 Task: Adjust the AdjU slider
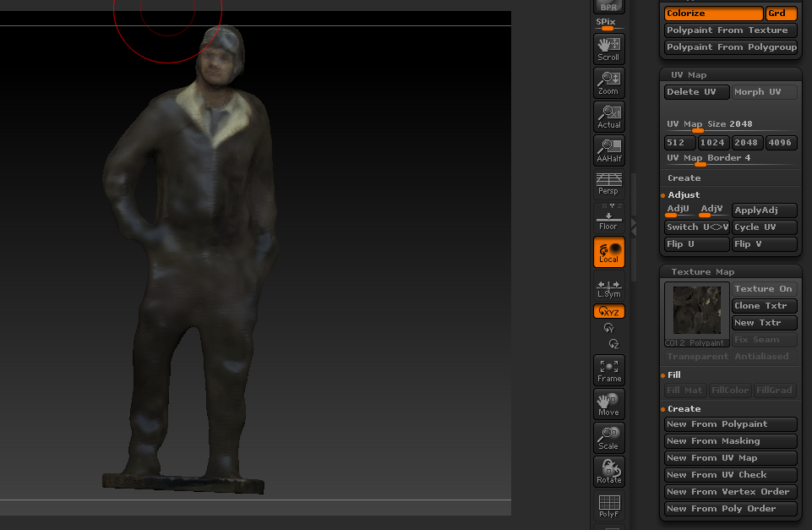679,210
